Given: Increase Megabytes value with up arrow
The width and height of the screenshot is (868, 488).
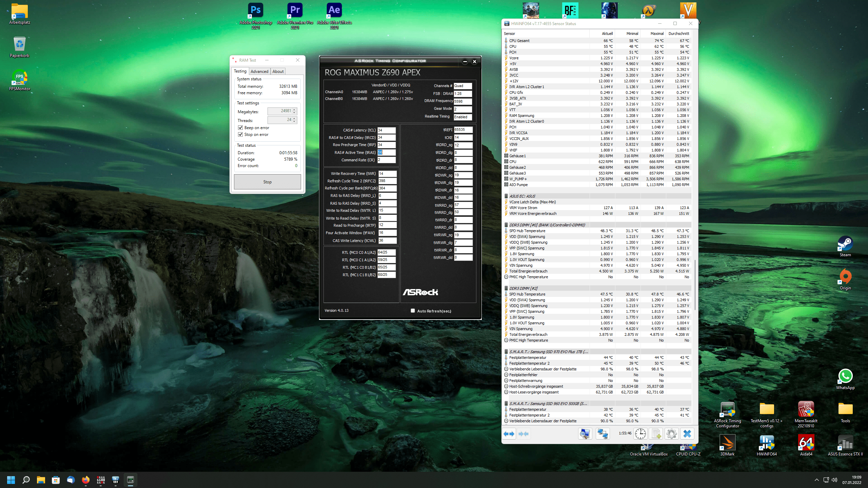Looking at the screenshot, I should pos(294,109).
